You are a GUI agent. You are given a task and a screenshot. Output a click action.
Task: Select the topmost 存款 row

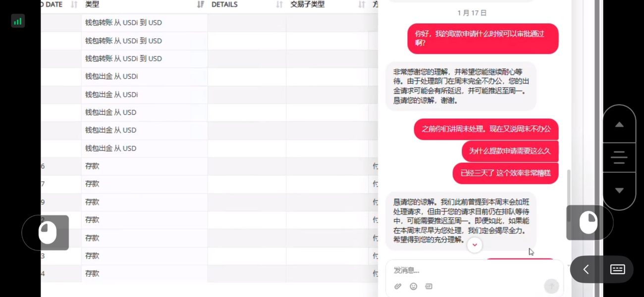point(209,166)
